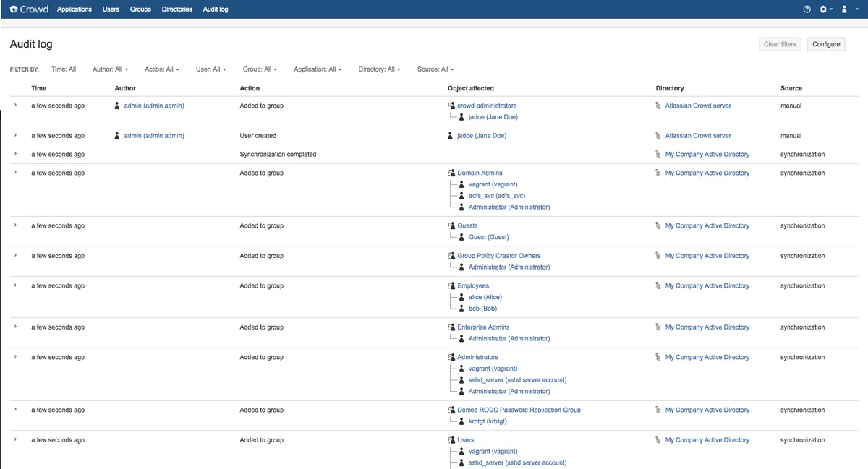Open the Directory filter dropdown
This screenshot has width=868, height=469.
[x=380, y=69]
